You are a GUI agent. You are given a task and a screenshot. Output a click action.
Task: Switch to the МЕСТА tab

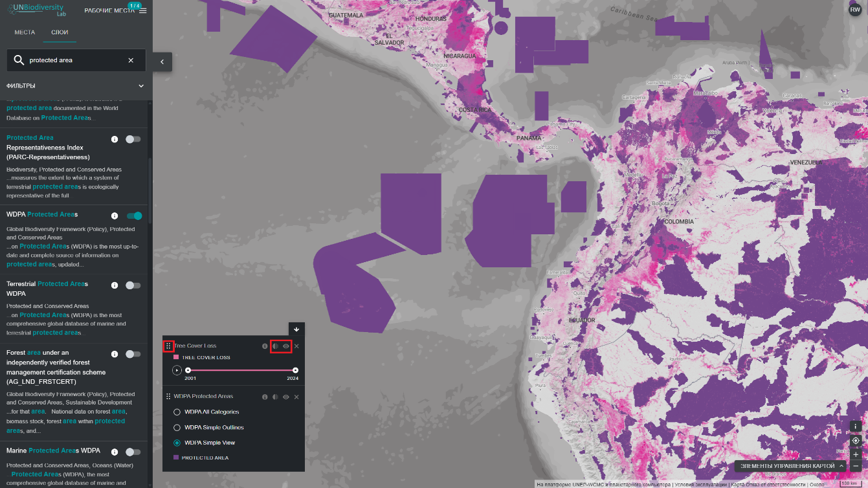[25, 32]
